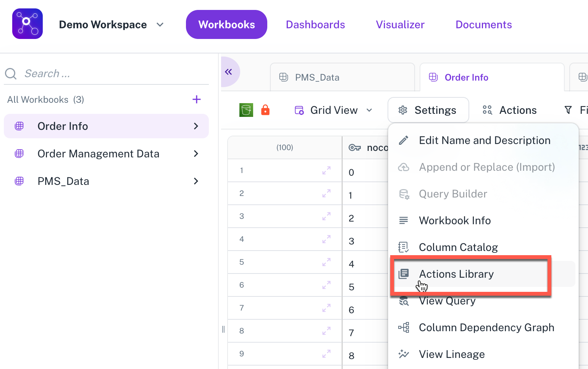
Task: Open the Visualizer page
Action: (400, 24)
